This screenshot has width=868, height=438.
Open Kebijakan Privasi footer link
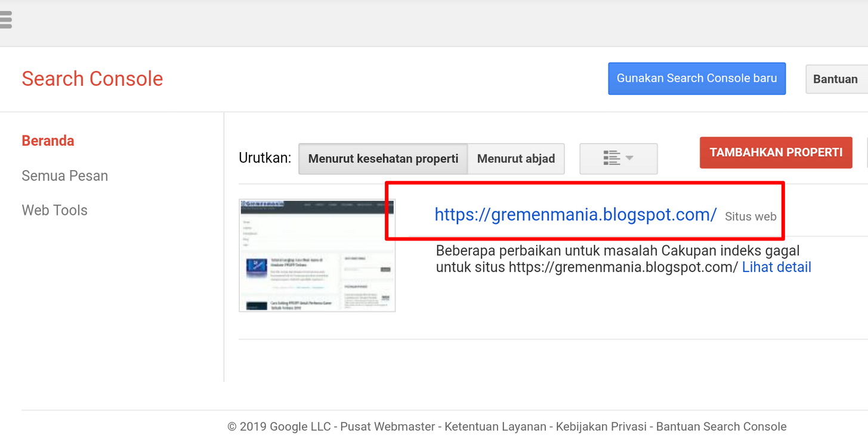click(601, 427)
